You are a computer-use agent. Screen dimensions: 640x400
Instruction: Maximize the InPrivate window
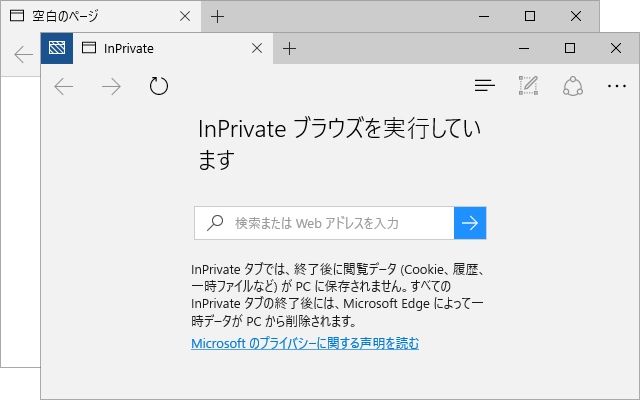point(570,49)
